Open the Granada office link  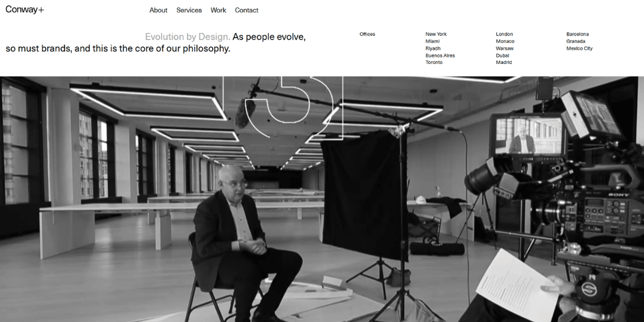pyautogui.click(x=576, y=41)
